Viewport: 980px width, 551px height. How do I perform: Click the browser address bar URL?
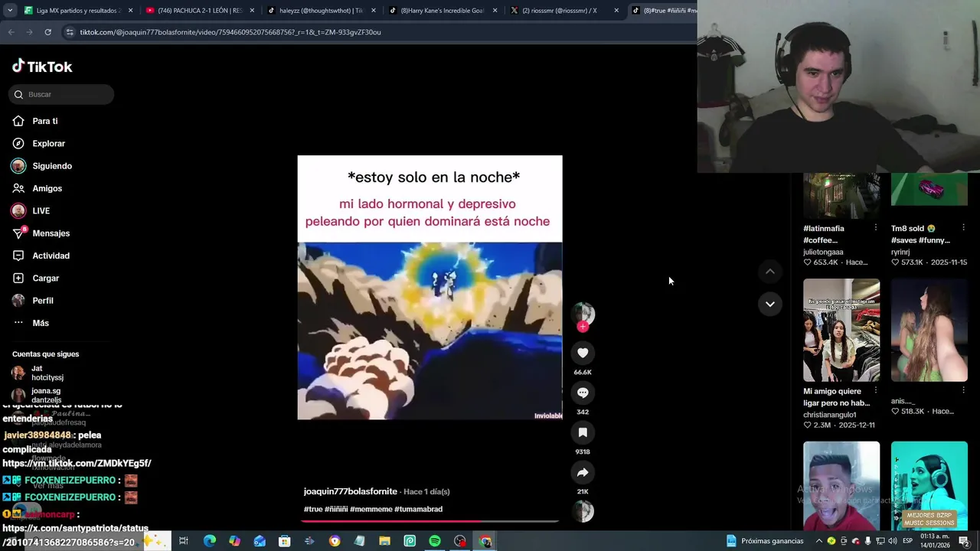click(230, 32)
